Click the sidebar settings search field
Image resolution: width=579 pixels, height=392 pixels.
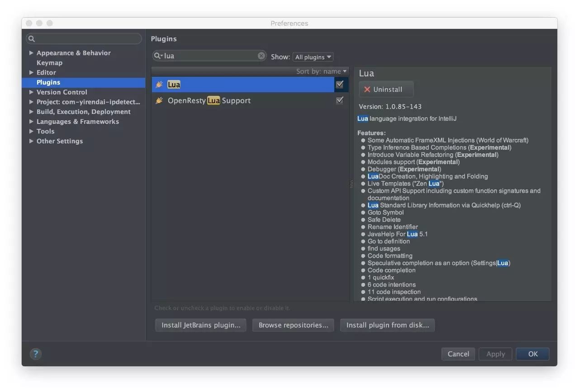pyautogui.click(x=86, y=39)
